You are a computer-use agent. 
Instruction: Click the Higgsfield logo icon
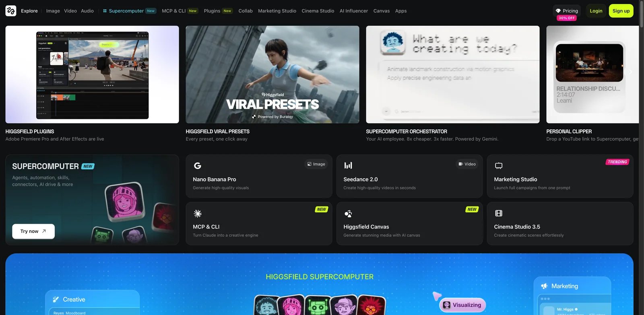[x=11, y=11]
